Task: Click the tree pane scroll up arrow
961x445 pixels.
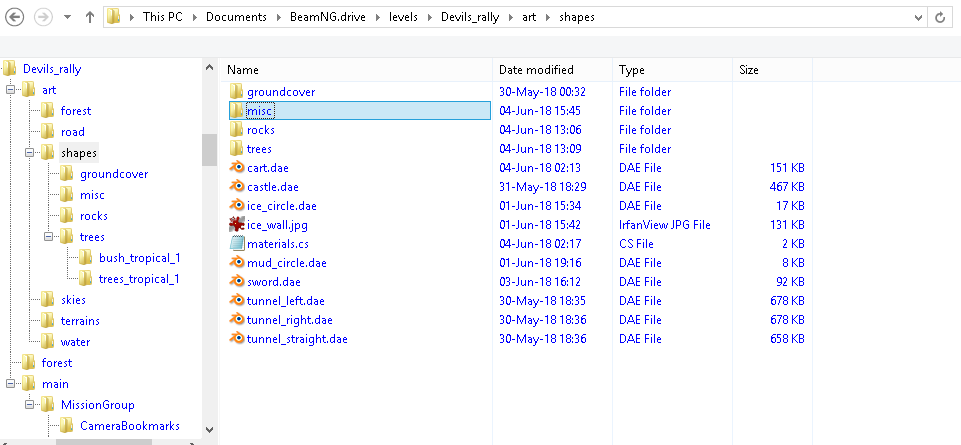Action: click(210, 67)
